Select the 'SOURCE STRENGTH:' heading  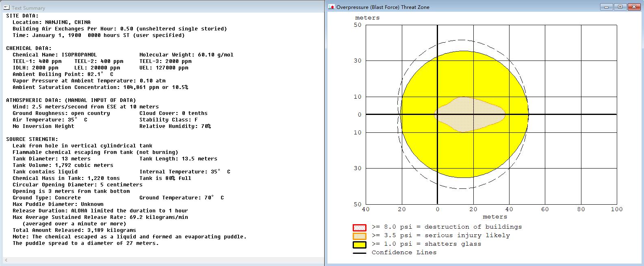(32, 139)
